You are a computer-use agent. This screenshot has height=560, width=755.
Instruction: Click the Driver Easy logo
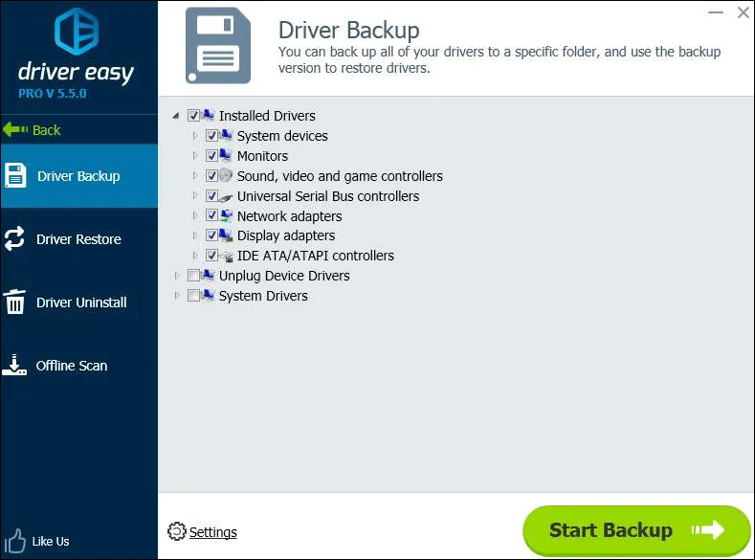(x=77, y=33)
